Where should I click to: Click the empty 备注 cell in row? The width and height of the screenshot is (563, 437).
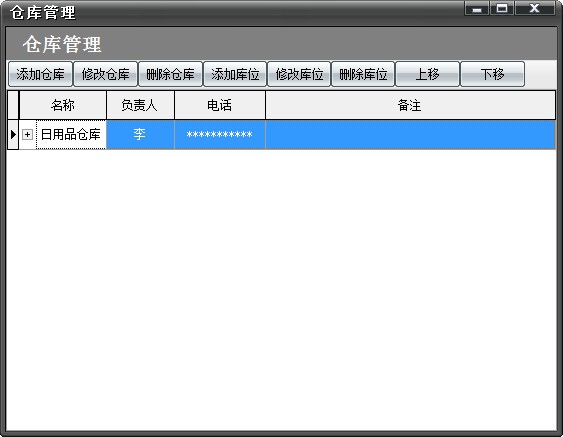410,135
